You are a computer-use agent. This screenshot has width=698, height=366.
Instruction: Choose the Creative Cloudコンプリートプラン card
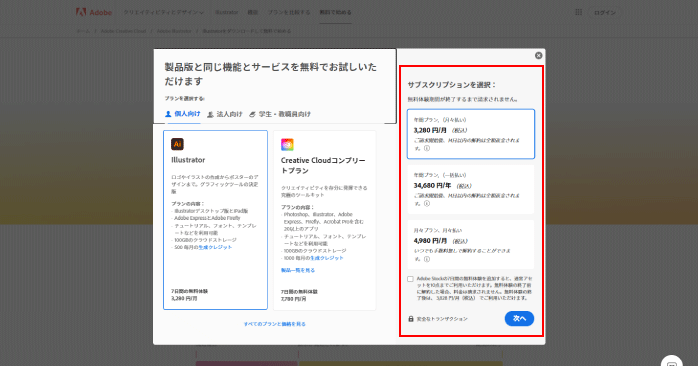[x=325, y=220]
